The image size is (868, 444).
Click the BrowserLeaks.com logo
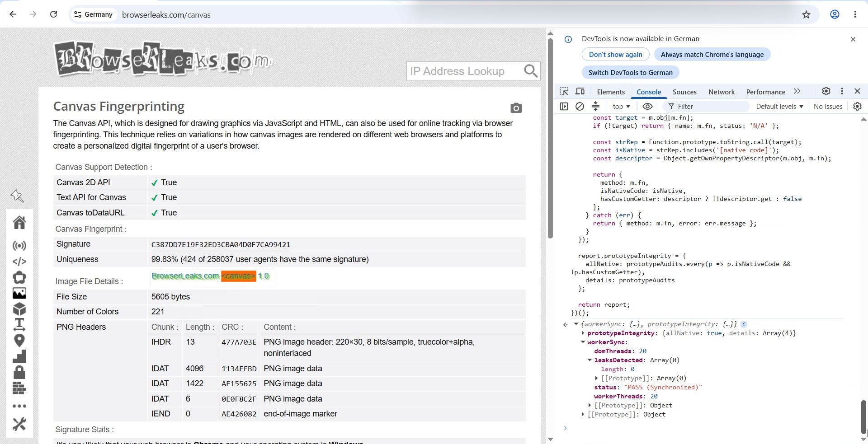pyautogui.click(x=163, y=59)
